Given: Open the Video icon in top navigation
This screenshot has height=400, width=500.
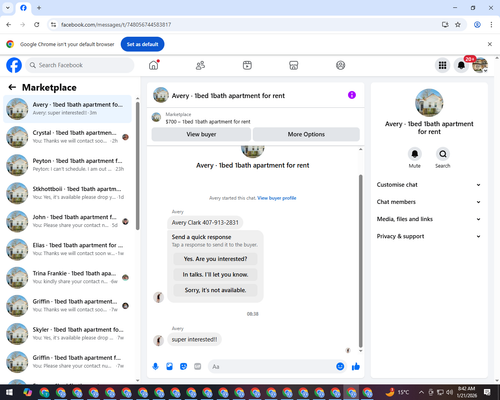Looking at the screenshot, I should (247, 65).
